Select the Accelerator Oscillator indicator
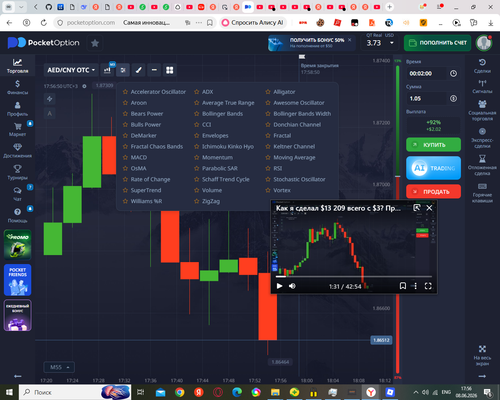The width and height of the screenshot is (500, 400). pyautogui.click(x=158, y=92)
